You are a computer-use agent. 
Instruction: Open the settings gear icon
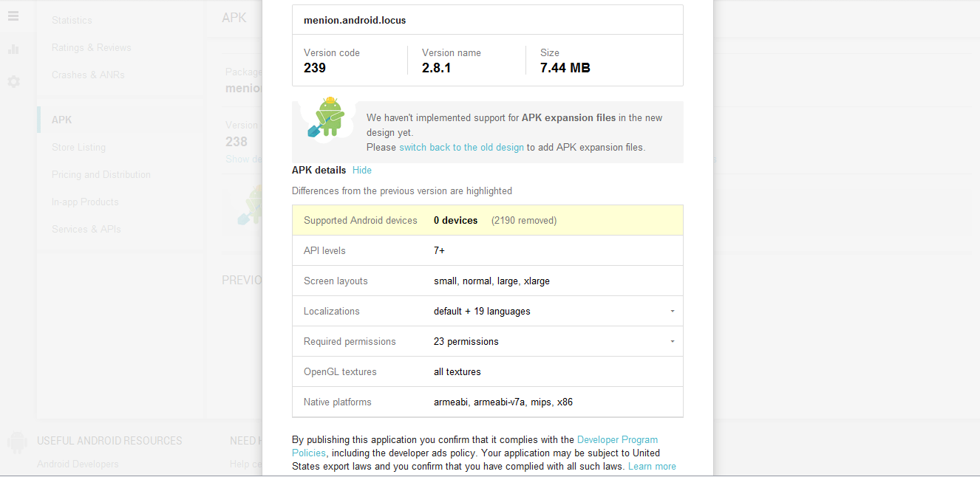click(x=13, y=81)
